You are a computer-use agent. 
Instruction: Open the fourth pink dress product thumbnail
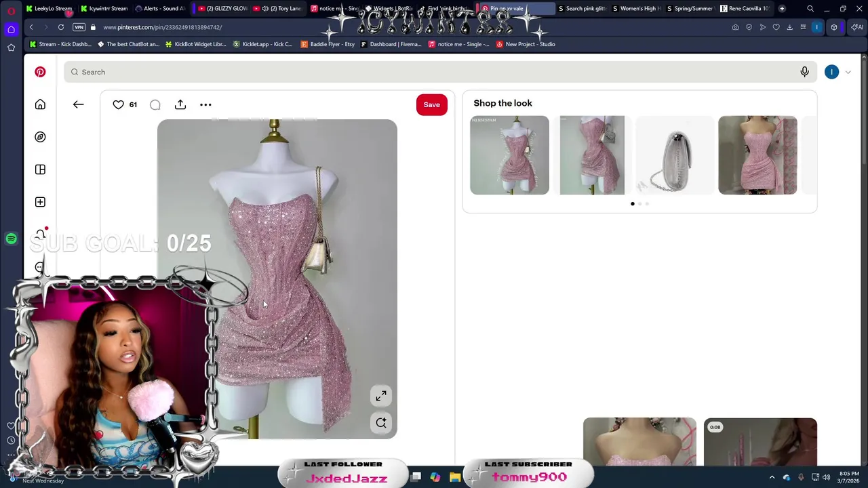click(757, 155)
